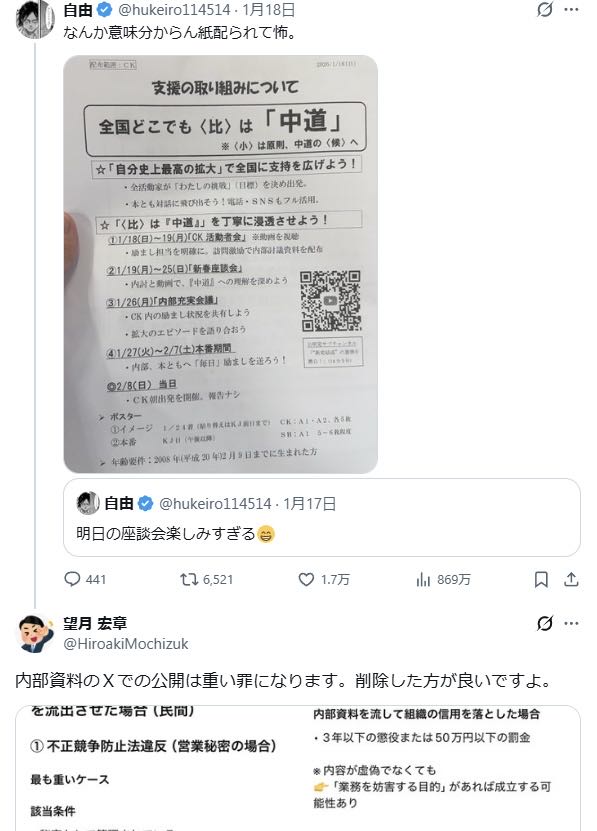Viewport: 597px width, 831px height.
Task: Click Grok icon on 望月 宏章's reply
Action: coord(545,623)
